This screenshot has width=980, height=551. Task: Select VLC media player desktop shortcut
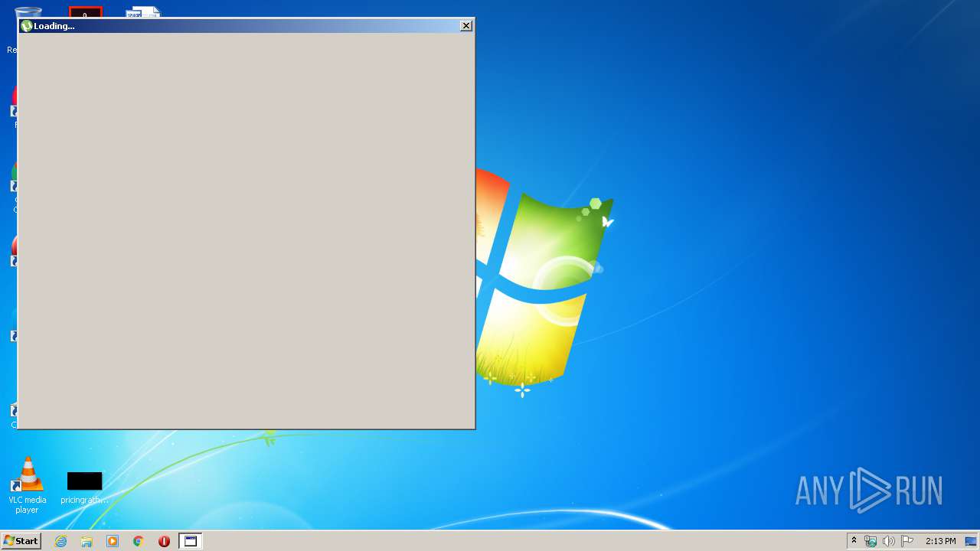click(x=28, y=485)
